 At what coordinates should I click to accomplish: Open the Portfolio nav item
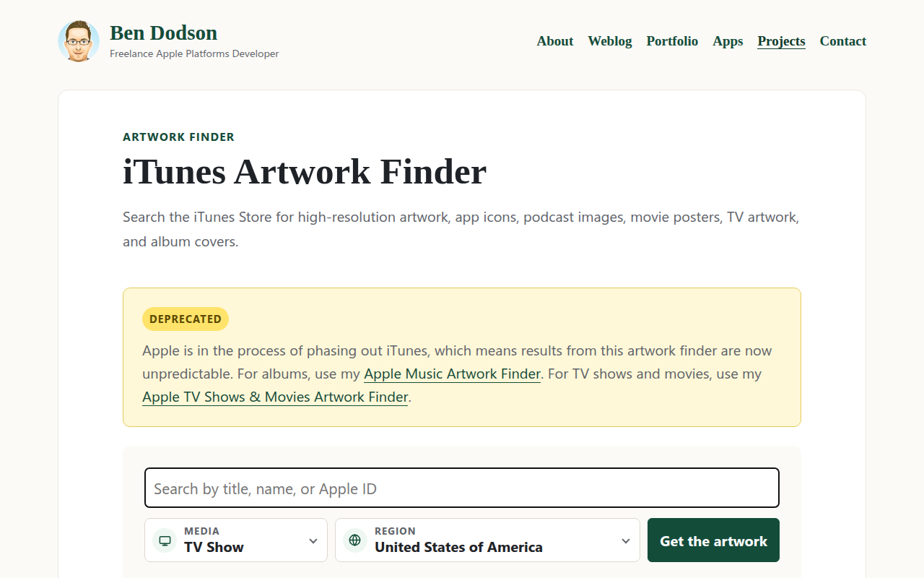672,41
